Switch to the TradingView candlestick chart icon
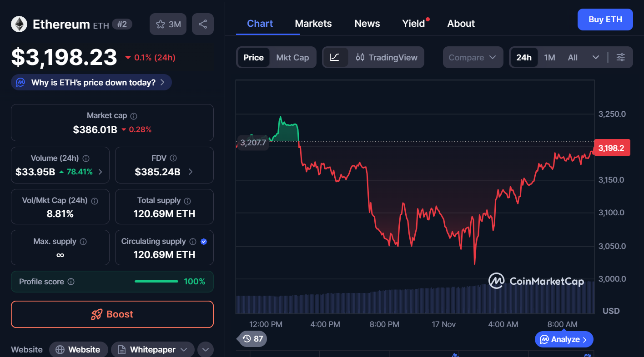This screenshot has width=644, height=357. tap(360, 57)
